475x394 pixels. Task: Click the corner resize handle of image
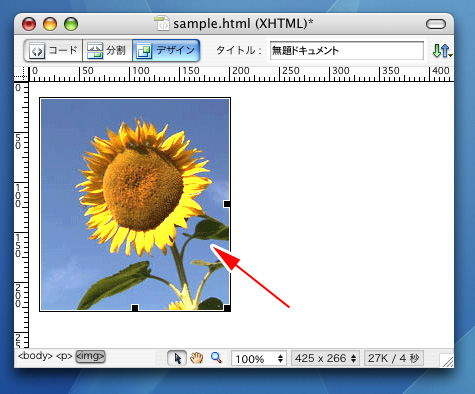[x=227, y=308]
